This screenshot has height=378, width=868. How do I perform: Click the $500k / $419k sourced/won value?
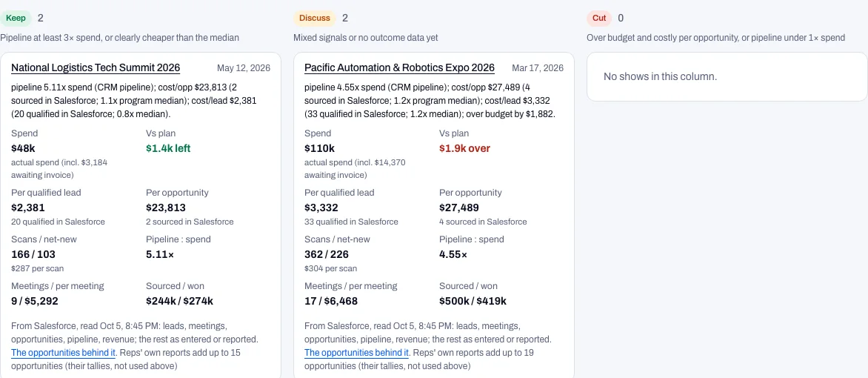(x=473, y=301)
